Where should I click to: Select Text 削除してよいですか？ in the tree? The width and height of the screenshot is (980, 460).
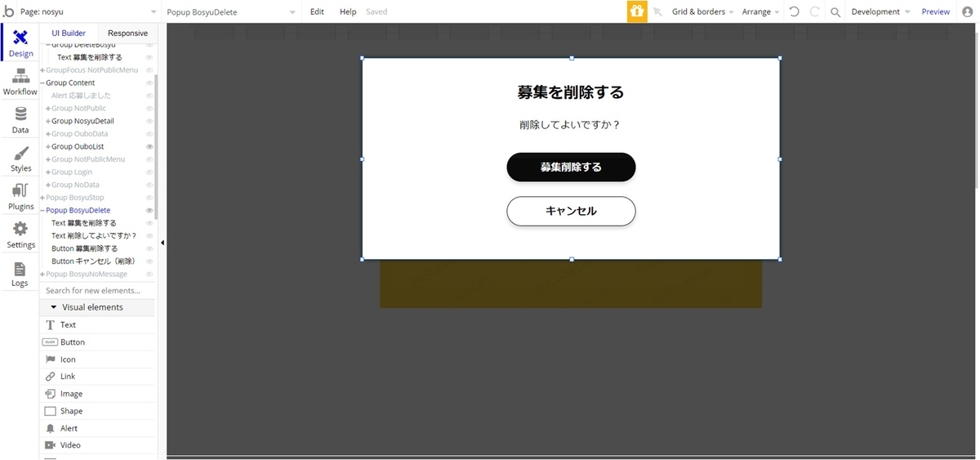(x=94, y=235)
